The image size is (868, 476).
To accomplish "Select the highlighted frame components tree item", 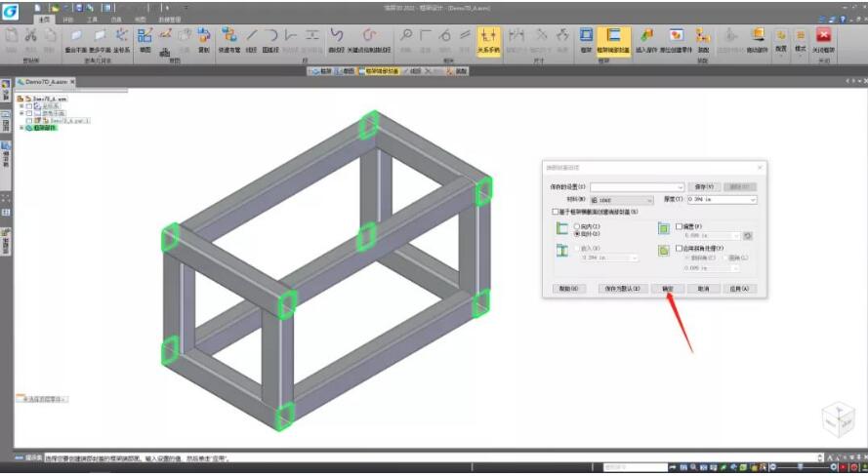I will (x=45, y=128).
